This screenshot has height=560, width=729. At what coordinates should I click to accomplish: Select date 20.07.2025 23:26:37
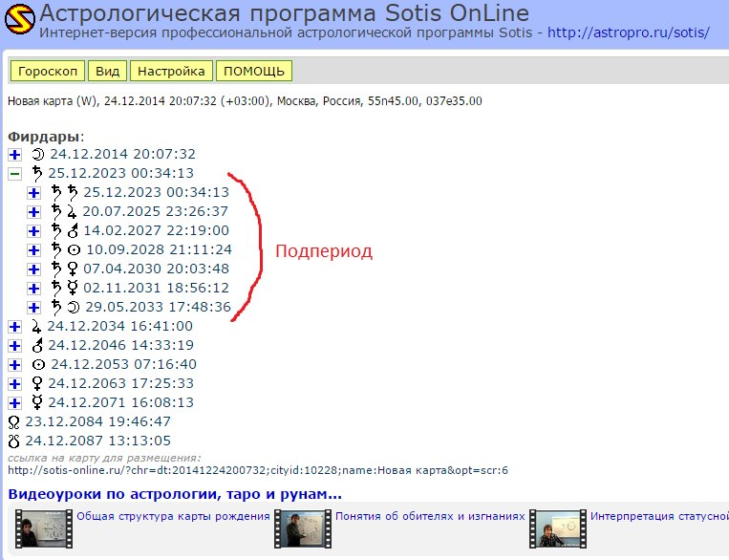[156, 211]
